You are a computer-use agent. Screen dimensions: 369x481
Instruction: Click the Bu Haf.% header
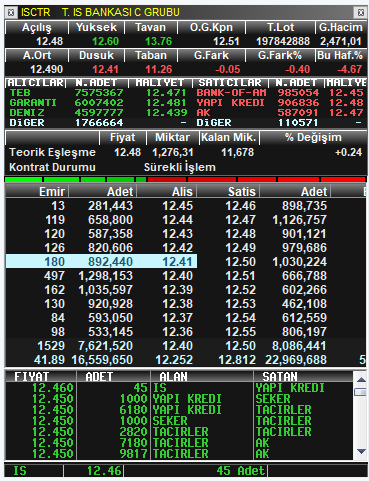[341, 56]
